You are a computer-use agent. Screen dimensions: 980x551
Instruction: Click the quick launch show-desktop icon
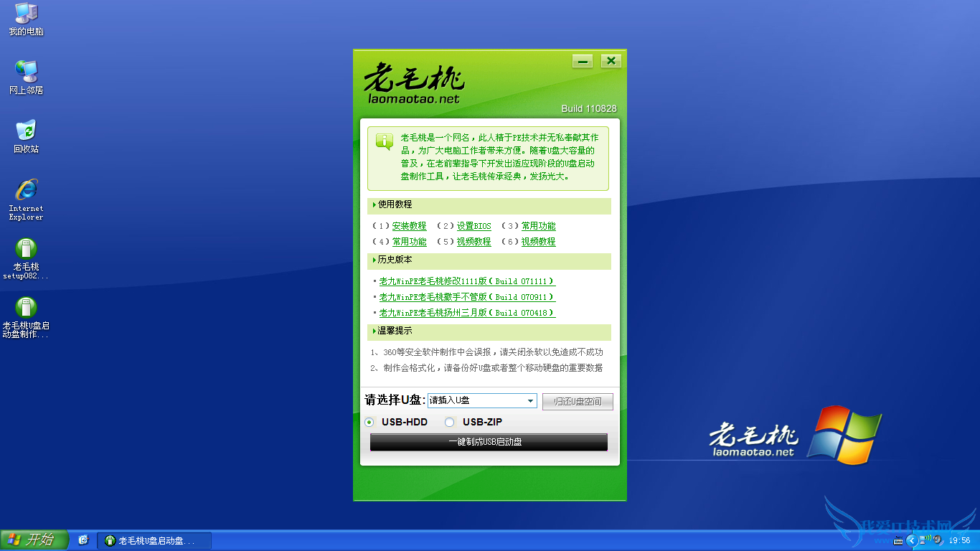[x=83, y=540]
